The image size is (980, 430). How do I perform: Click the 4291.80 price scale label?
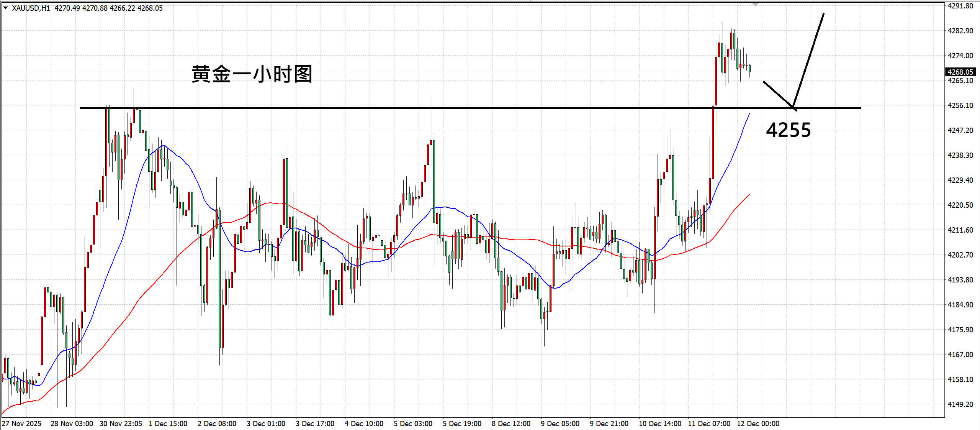[x=960, y=6]
